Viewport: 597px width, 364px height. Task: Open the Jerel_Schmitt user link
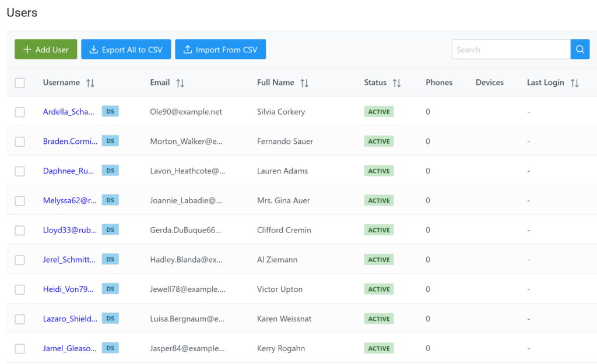coord(69,259)
